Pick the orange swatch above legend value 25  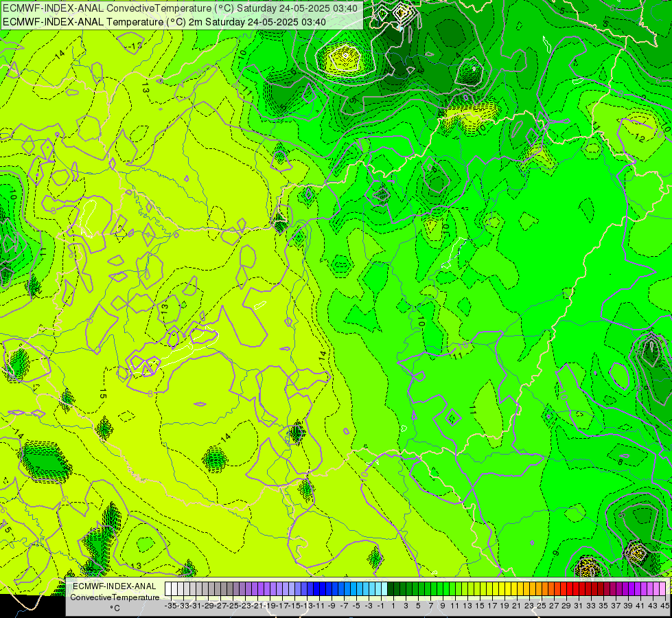click(539, 589)
